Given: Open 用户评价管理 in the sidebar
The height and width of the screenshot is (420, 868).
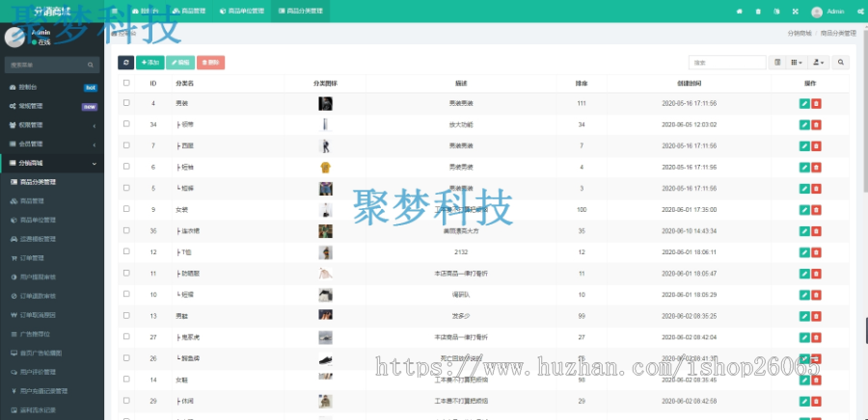Looking at the screenshot, I should [x=52, y=372].
